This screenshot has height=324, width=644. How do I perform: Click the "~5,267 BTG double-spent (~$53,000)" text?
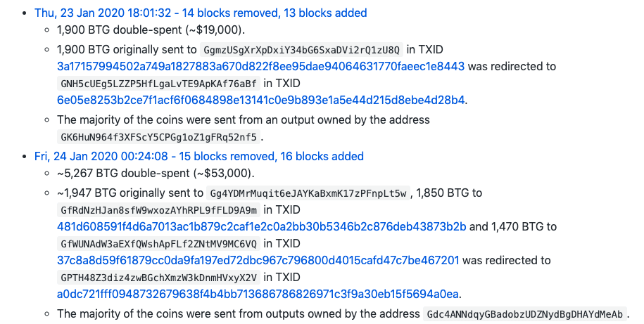(x=155, y=173)
